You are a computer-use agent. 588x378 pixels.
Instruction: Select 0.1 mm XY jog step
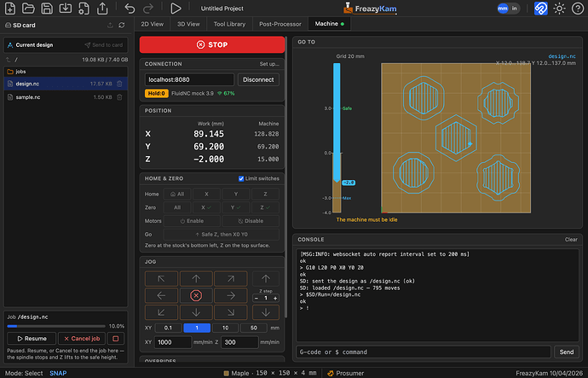tap(168, 328)
